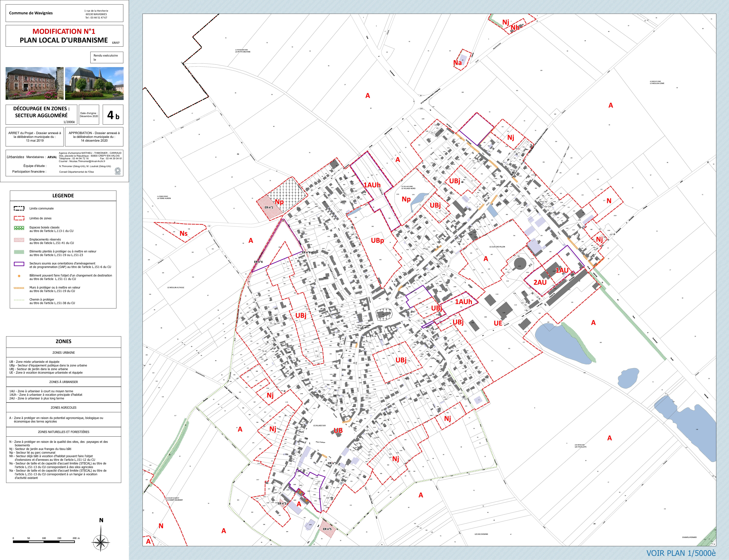Click the Chemin à protéger green dotted line
This screenshot has width=729, height=560.
pyautogui.click(x=19, y=300)
